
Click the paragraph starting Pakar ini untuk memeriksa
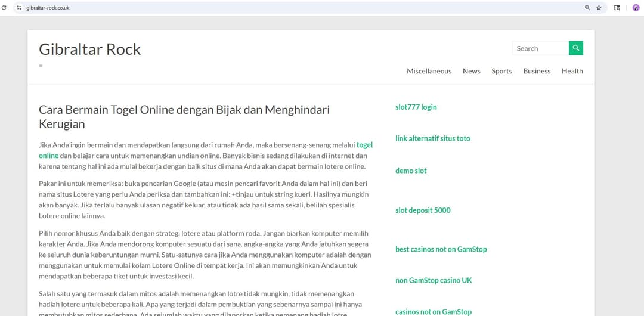tap(204, 199)
